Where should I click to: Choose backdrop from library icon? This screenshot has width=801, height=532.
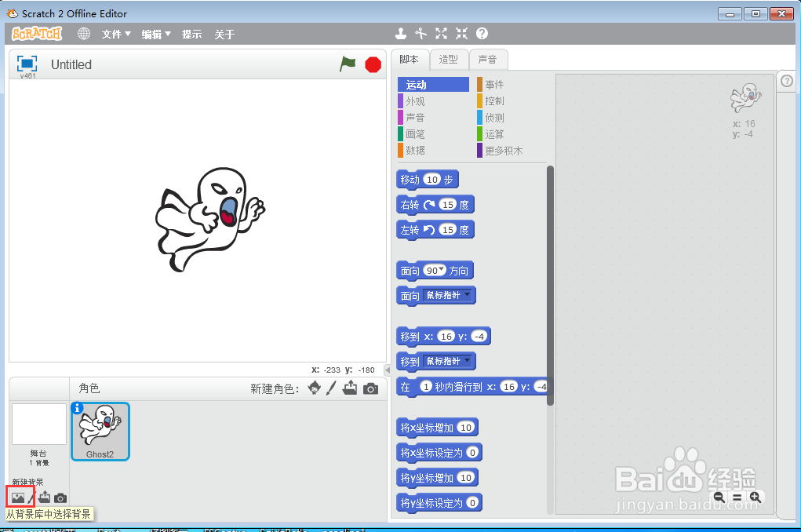click(18, 497)
